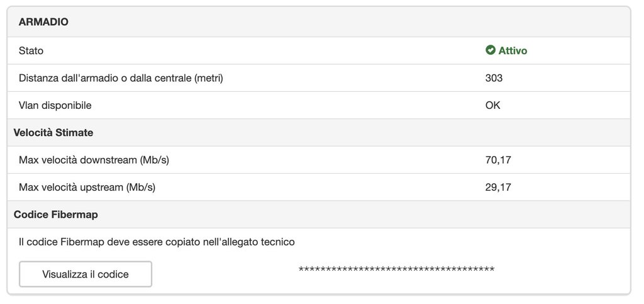
Task: Click '(Mb/s)' unit in upstream label
Action: (140, 187)
